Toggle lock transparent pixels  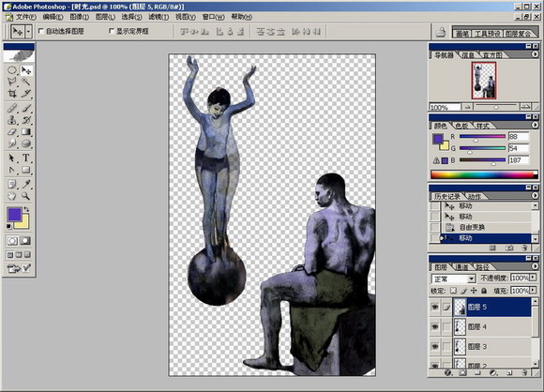[453, 291]
